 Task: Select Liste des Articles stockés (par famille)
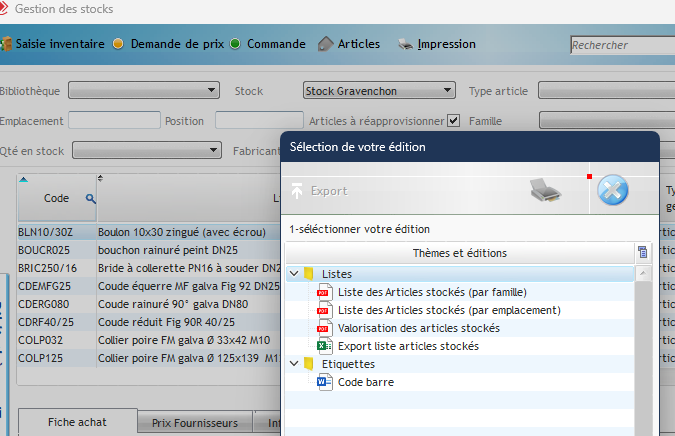432,292
